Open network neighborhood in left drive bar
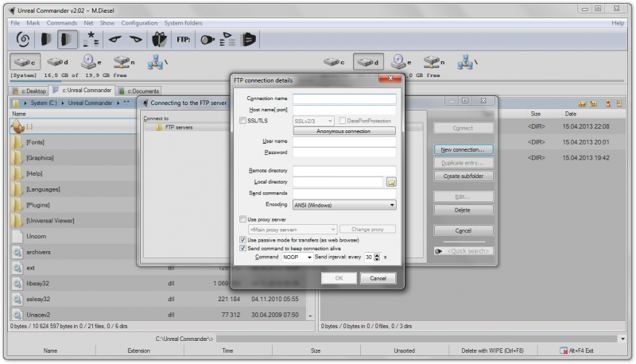 (157, 62)
